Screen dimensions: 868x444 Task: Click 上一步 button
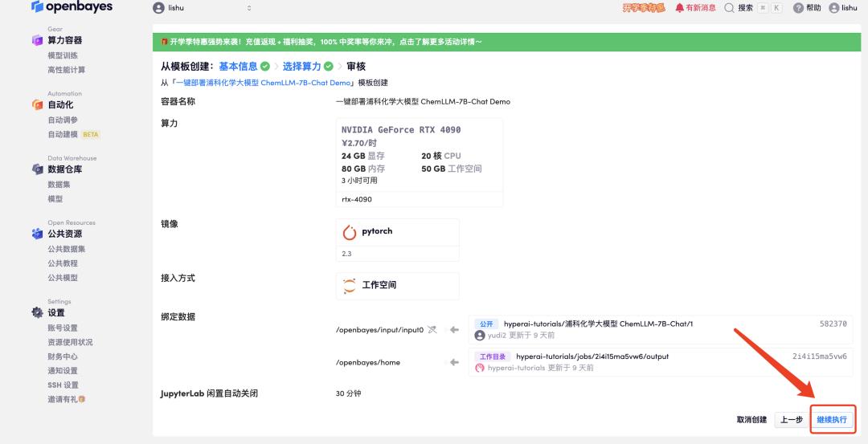pos(792,420)
